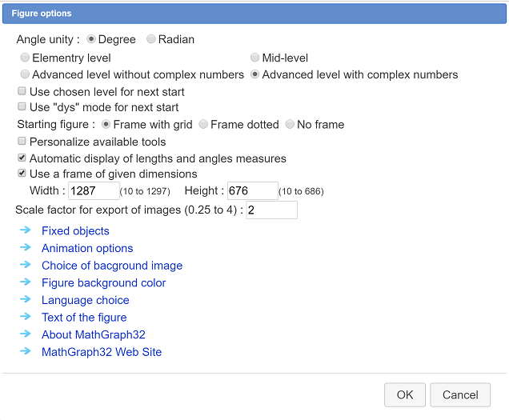
Task: Select Advanced level without complex numbers
Action: pyautogui.click(x=25, y=74)
